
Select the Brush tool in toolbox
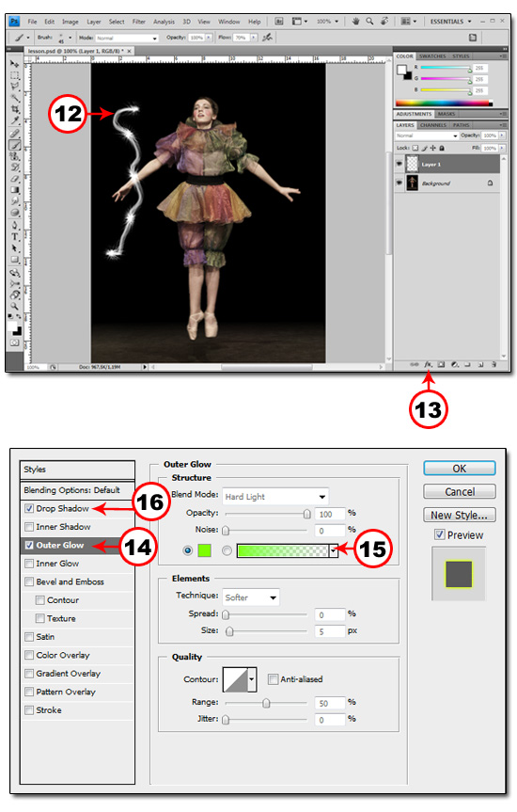(x=15, y=146)
